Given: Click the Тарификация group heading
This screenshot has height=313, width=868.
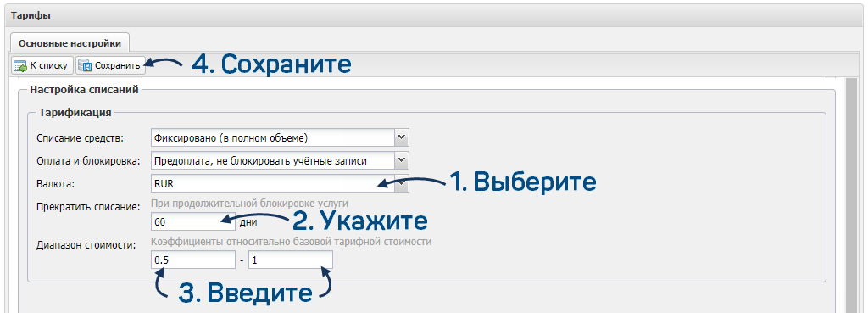Looking at the screenshot, I should click(x=75, y=113).
